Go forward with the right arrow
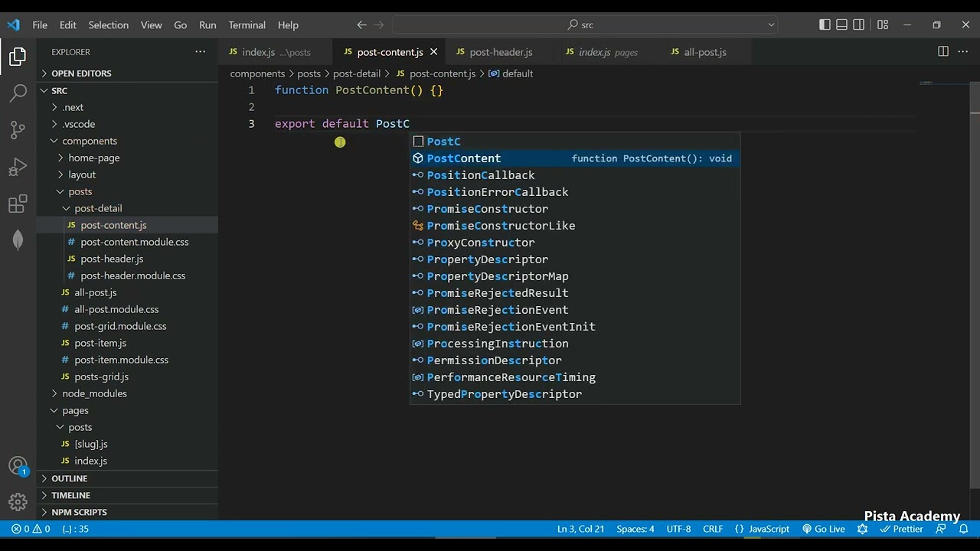Screen dimensions: 980x551 [379, 24]
